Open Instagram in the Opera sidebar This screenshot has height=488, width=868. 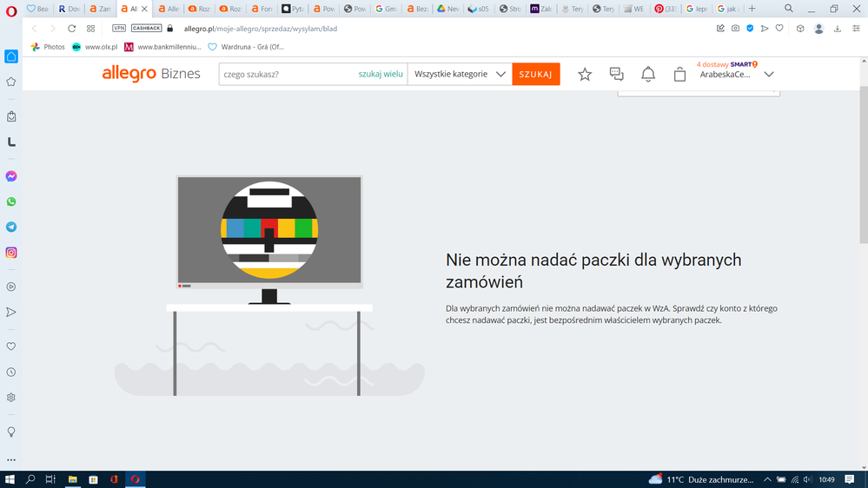tap(11, 253)
